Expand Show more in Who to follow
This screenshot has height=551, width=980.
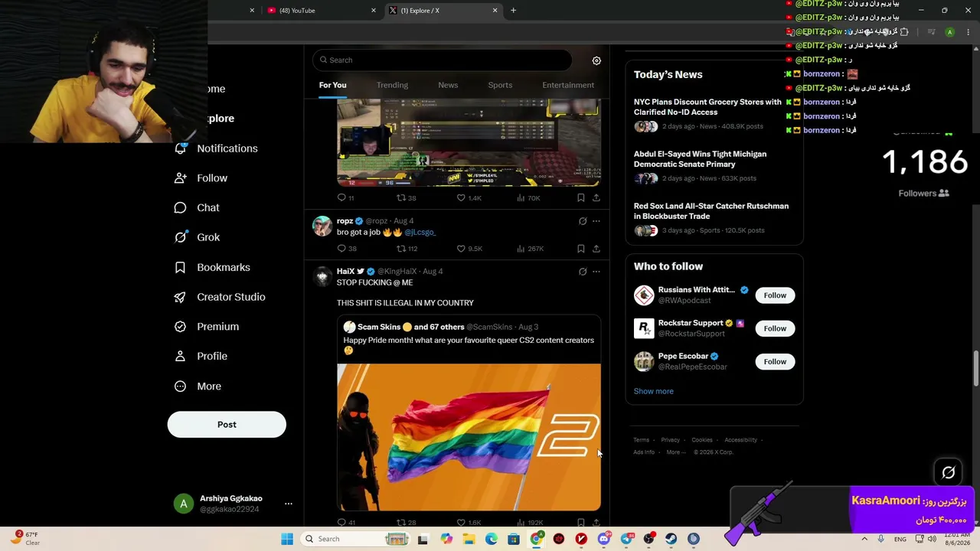[653, 391]
